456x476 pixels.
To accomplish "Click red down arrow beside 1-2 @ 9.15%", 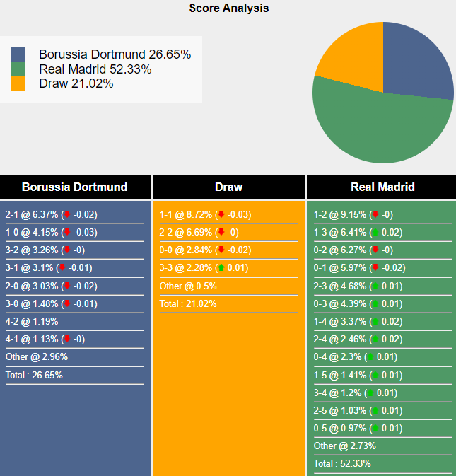I will click(375, 215).
